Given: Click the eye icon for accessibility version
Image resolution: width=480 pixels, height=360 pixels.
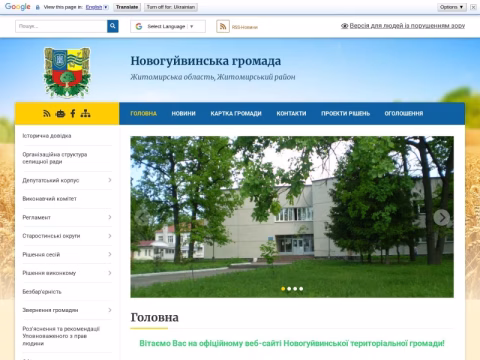Looking at the screenshot, I should [344, 26].
